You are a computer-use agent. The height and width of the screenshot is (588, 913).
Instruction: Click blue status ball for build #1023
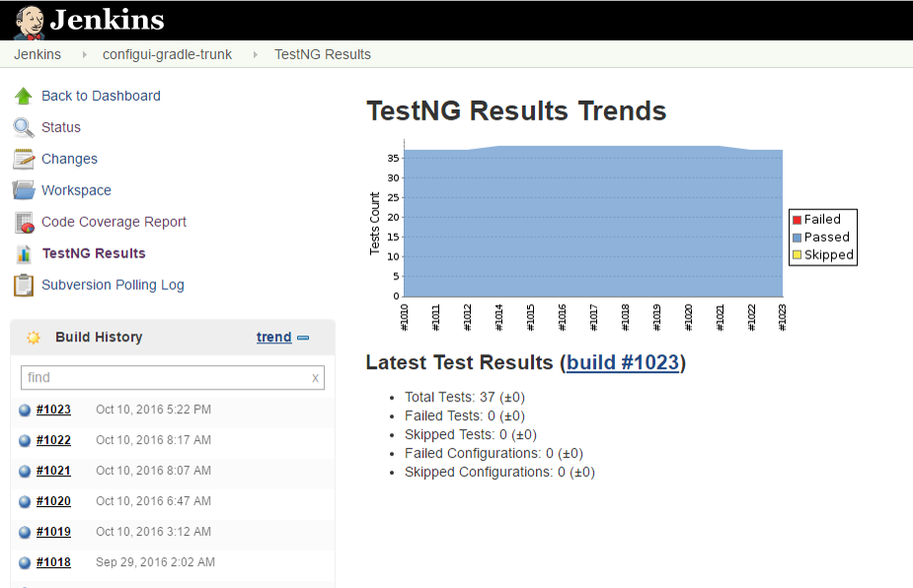click(25, 409)
